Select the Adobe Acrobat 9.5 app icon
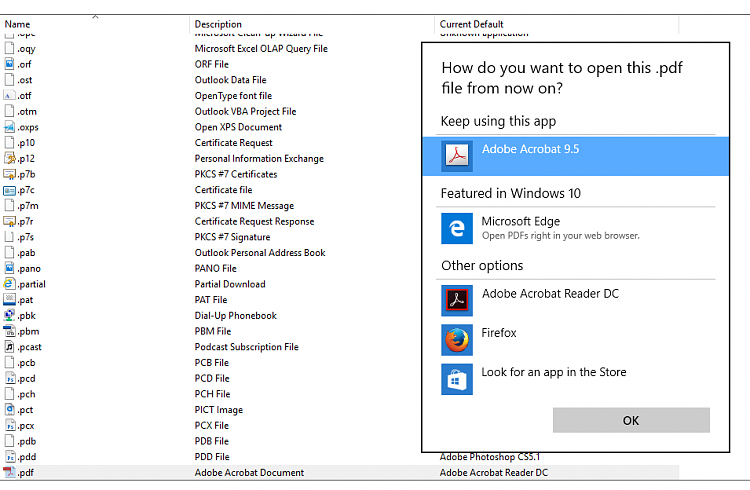The width and height of the screenshot is (750, 490). [x=457, y=156]
